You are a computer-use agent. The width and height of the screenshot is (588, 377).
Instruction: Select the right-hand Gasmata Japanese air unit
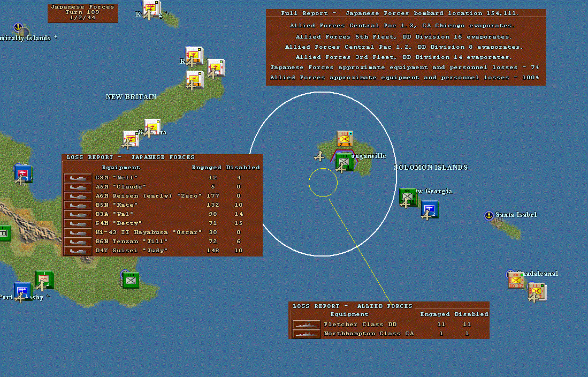pyautogui.click(x=152, y=128)
